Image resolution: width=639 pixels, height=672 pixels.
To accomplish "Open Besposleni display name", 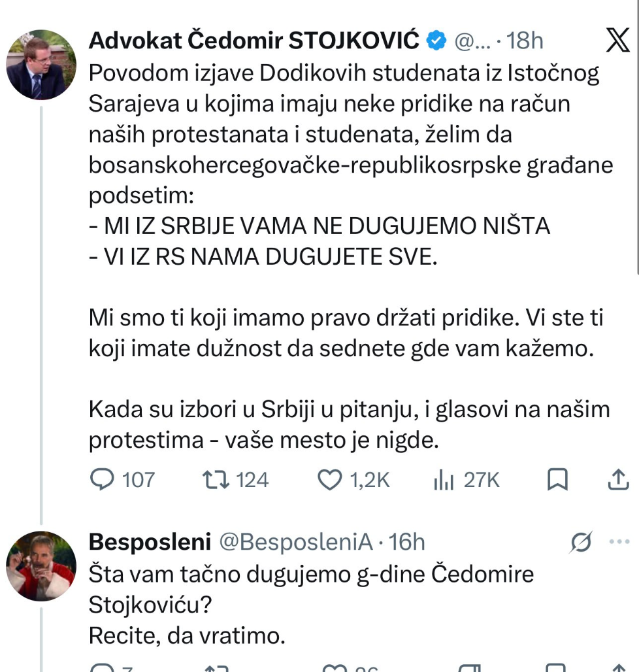I will pyautogui.click(x=150, y=542).
